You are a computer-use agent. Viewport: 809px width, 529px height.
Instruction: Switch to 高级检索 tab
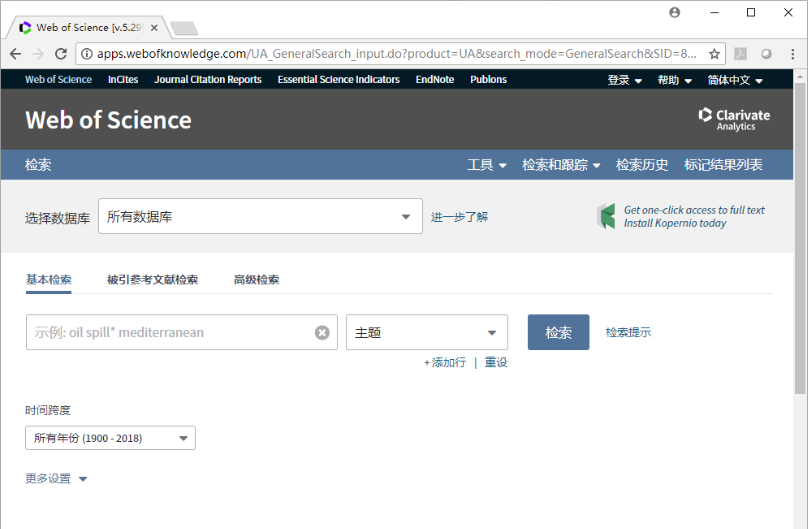click(x=256, y=280)
